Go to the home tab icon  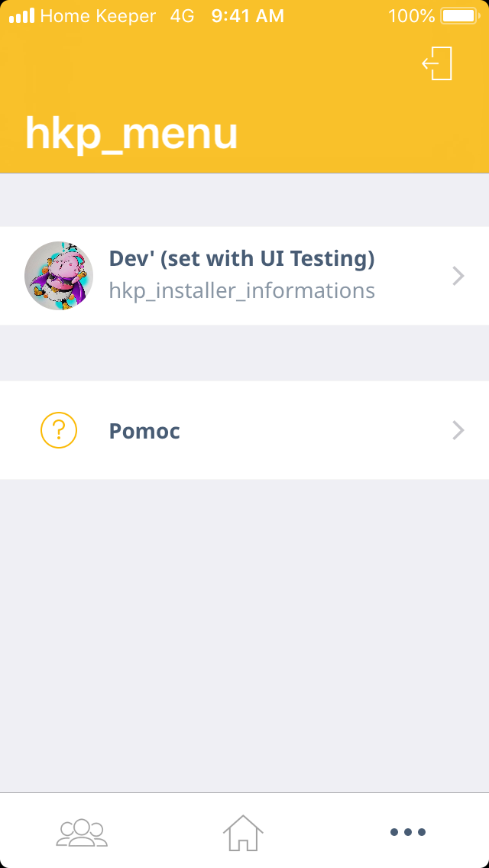243,832
